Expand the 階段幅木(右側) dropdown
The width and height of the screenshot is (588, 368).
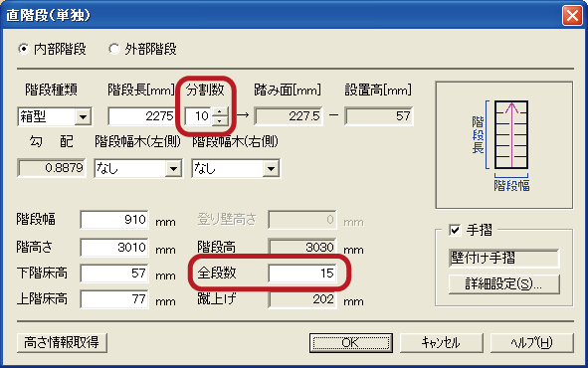[271, 169]
